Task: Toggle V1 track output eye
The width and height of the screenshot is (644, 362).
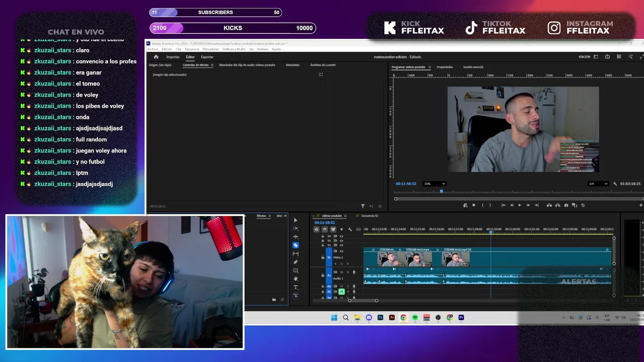Action: click(x=342, y=251)
